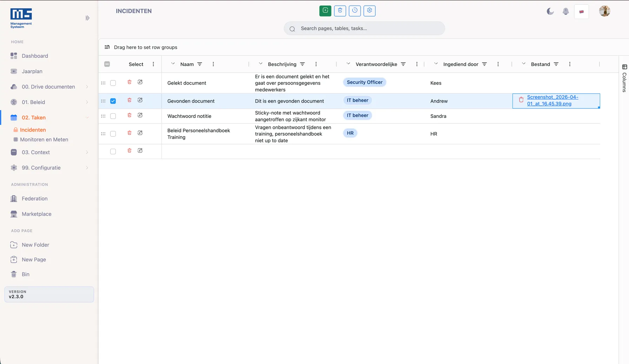Open Naam column three-dot menu

[x=213, y=64]
